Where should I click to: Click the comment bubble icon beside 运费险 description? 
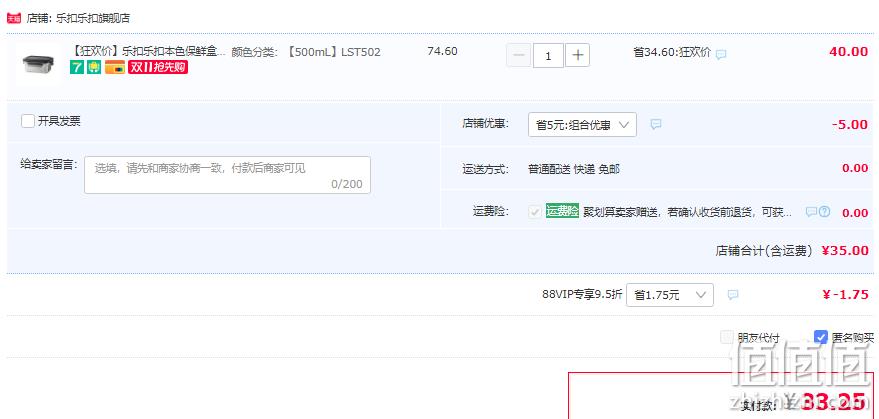[x=811, y=212]
